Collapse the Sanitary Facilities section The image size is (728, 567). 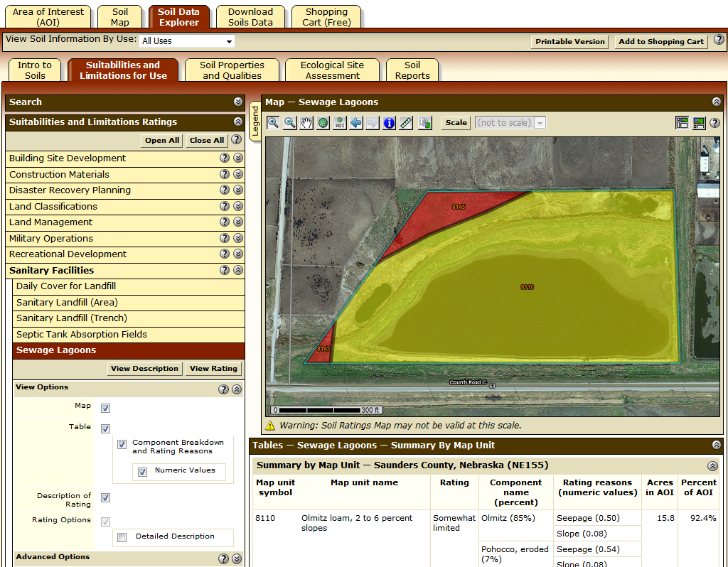pos(238,271)
